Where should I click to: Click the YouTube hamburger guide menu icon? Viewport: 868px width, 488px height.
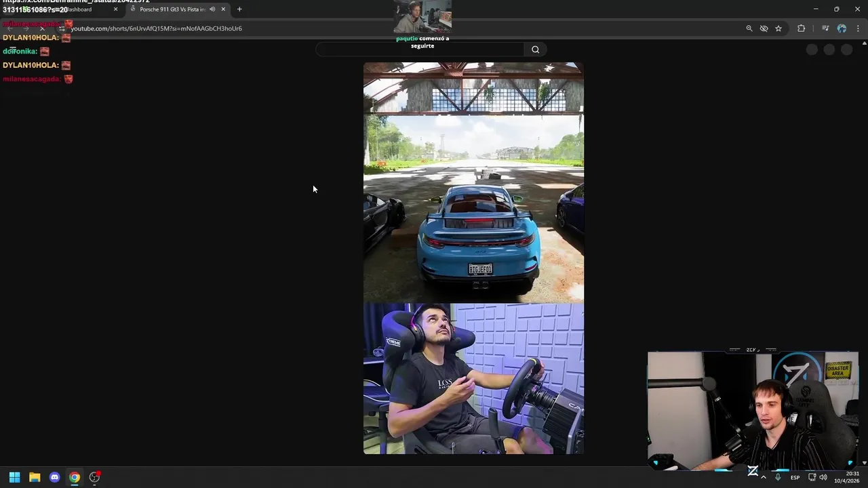tap(12, 49)
